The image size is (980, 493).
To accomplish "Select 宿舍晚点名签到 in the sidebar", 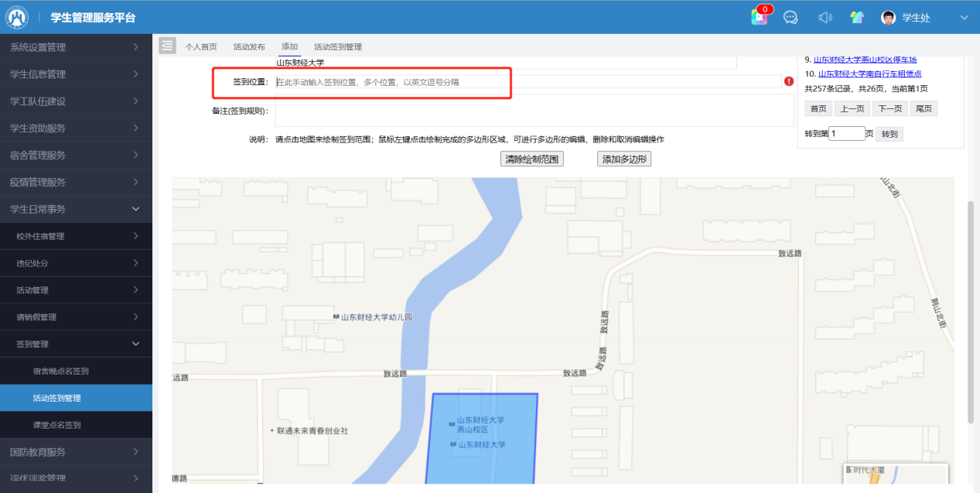I will point(61,371).
